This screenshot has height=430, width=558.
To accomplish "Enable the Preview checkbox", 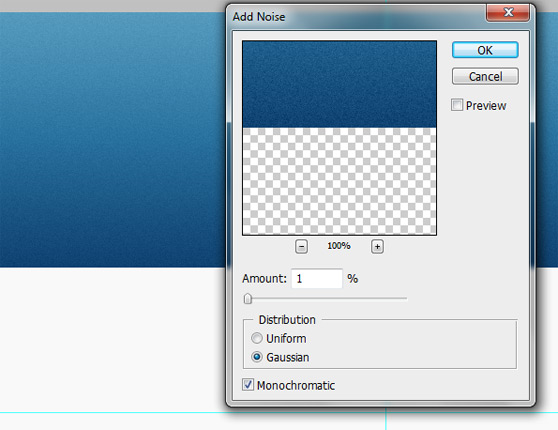I will click(457, 105).
